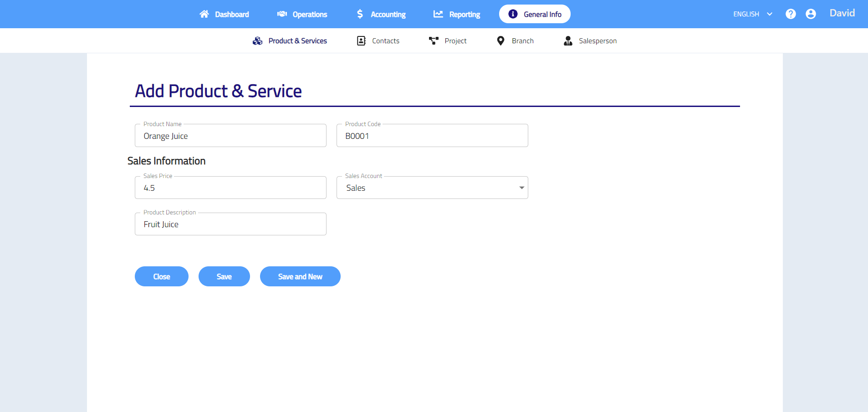Open the ENGLISH language selector
Screen dimensions: 868x412
pos(752,14)
